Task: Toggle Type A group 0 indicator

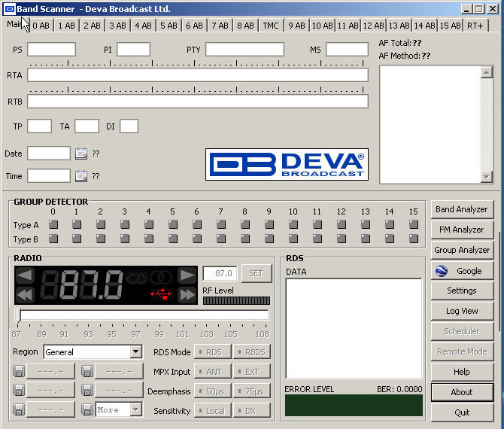Action: tap(53, 224)
